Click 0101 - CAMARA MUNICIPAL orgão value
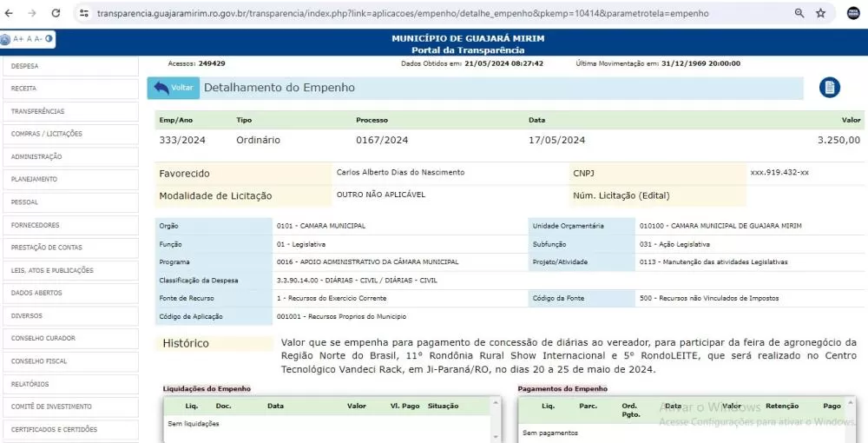 tap(321, 226)
